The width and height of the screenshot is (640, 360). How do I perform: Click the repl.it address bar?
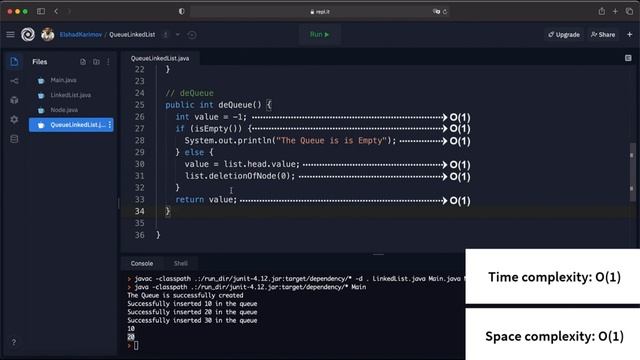320,11
